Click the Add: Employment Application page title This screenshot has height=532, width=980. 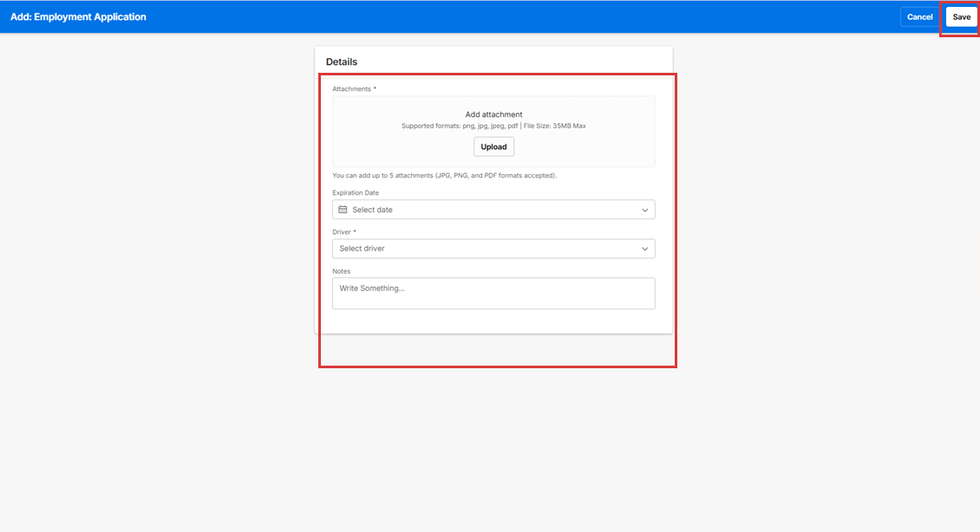coord(78,17)
